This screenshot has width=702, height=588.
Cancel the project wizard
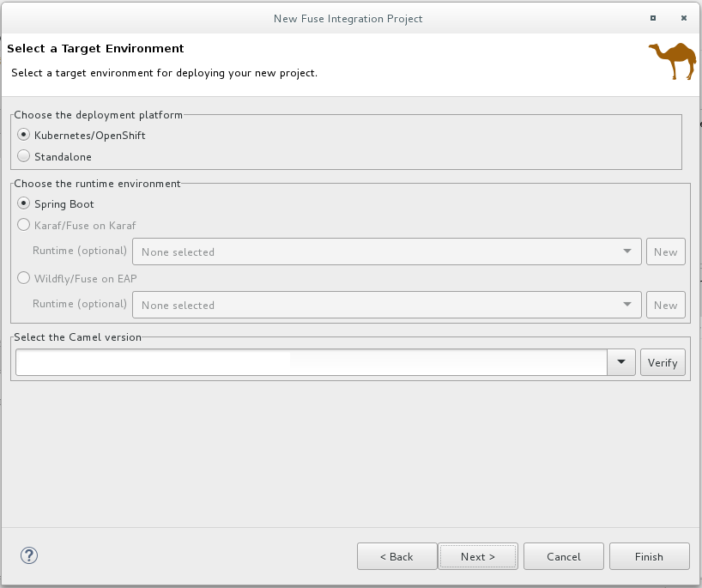click(x=563, y=556)
